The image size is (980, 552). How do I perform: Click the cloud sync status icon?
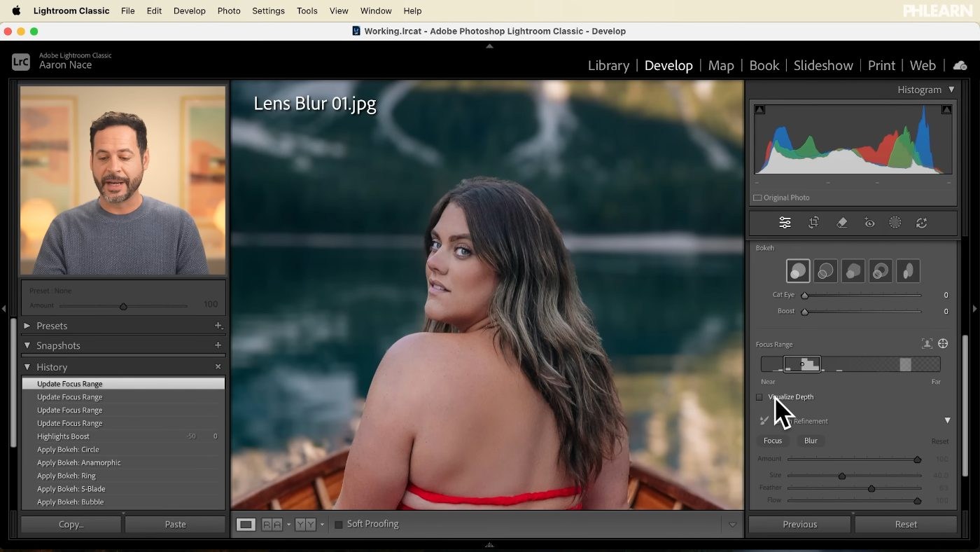(960, 65)
